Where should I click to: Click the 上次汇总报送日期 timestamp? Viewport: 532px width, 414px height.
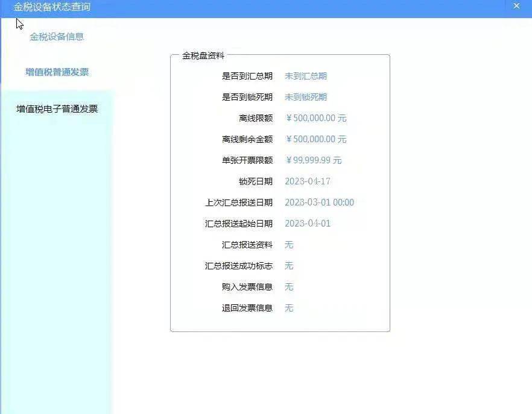click(x=318, y=202)
